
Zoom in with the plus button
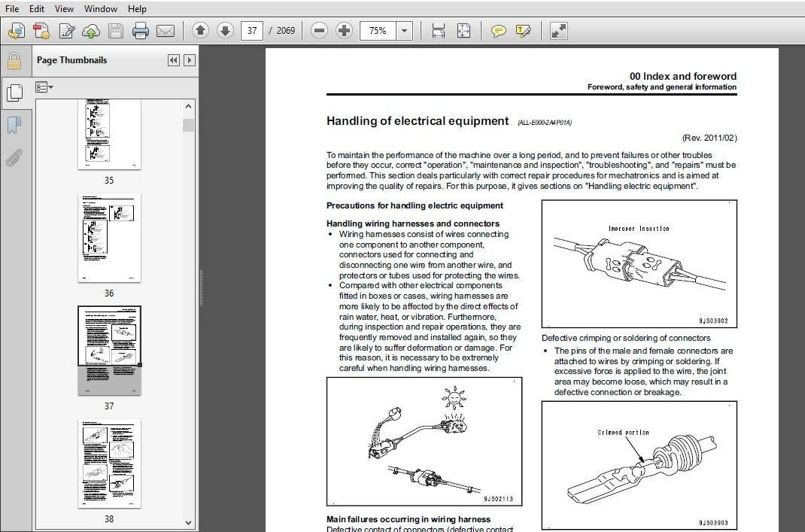344,31
